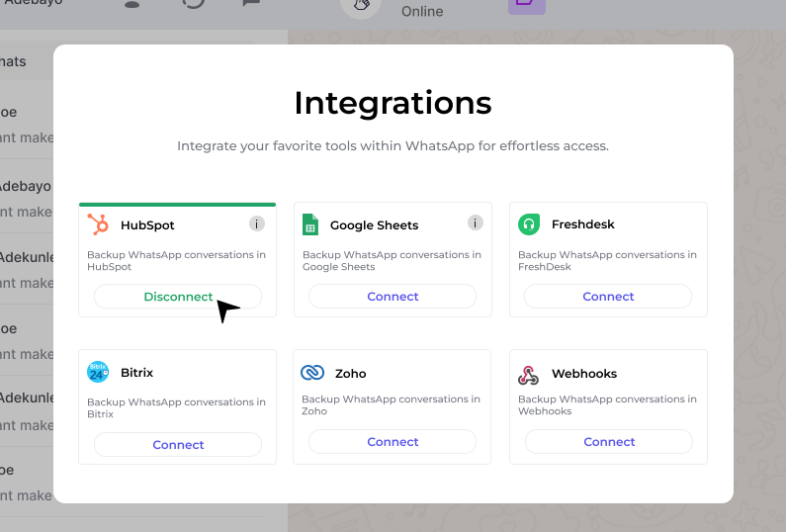Disconnect the HubSpot integration

pos(178,297)
